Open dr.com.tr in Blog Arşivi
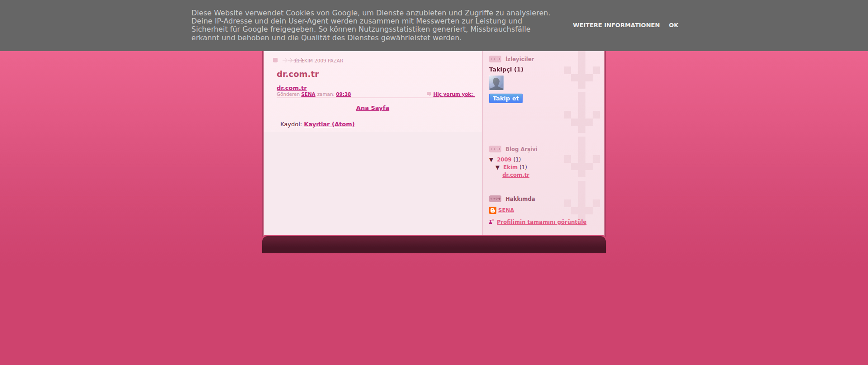The width and height of the screenshot is (868, 365). click(516, 175)
